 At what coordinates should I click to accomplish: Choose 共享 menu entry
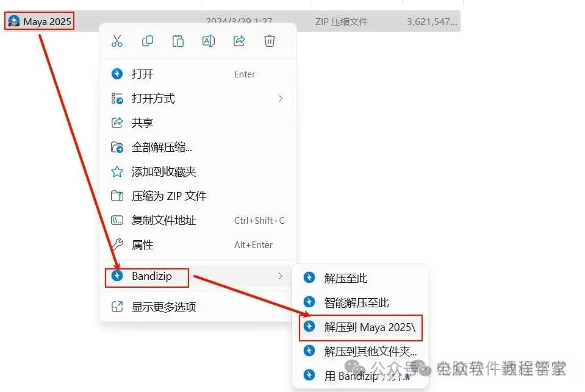[198, 123]
